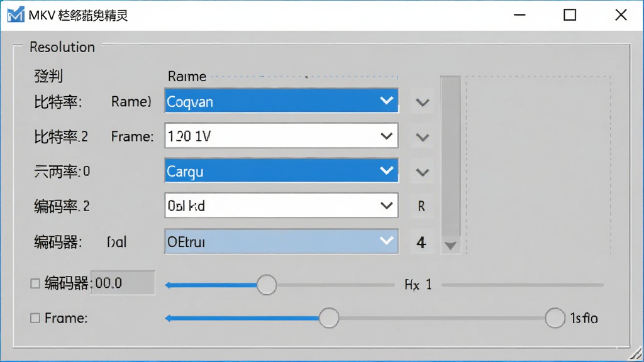Open the Cargu dropdown
The width and height of the screenshot is (644, 362).
[281, 171]
